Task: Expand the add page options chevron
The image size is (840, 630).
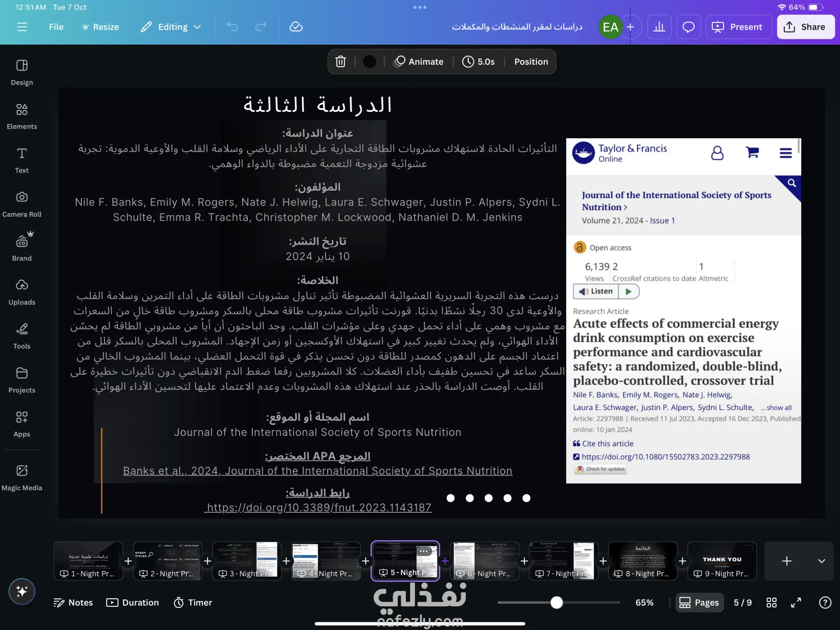Action: coord(821,561)
